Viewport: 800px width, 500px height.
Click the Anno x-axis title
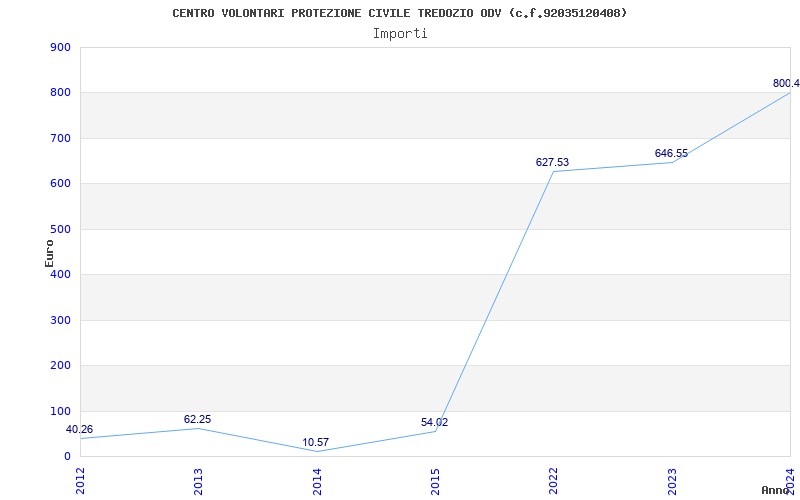click(x=776, y=490)
